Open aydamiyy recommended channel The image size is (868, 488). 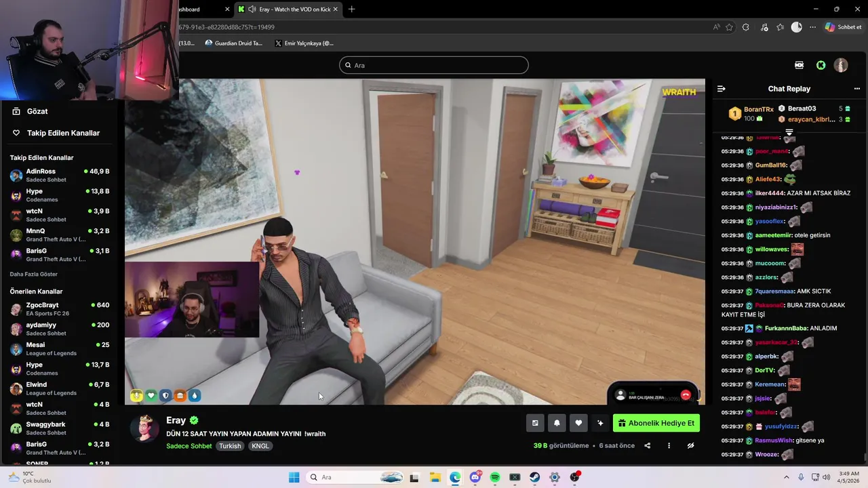[x=60, y=329]
